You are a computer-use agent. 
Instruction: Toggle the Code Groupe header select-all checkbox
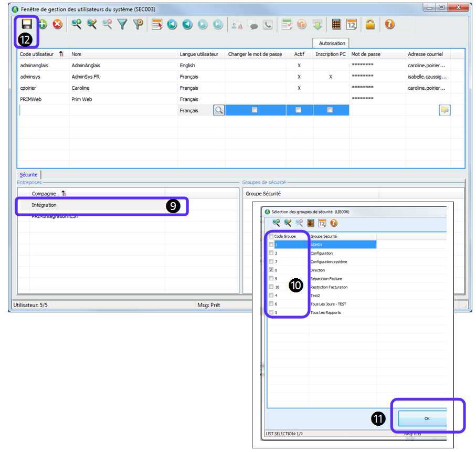271,236
